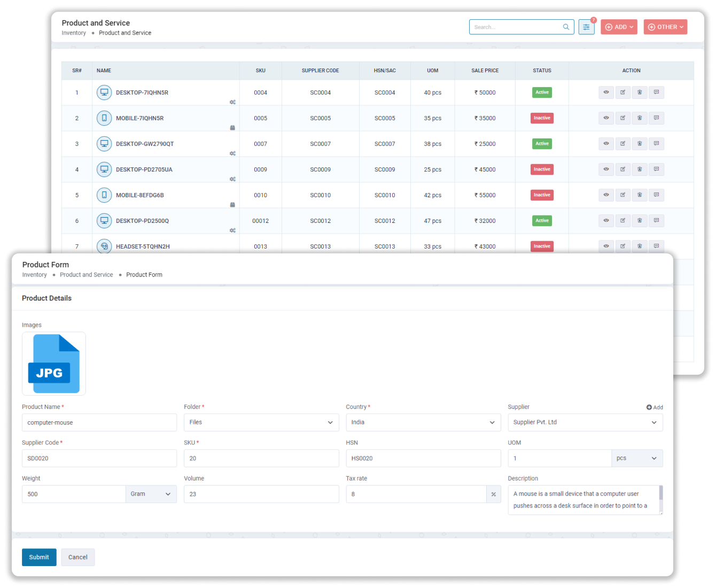This screenshot has height=588, width=716.
Task: Open the Gram weight unit dropdown
Action: (151, 494)
